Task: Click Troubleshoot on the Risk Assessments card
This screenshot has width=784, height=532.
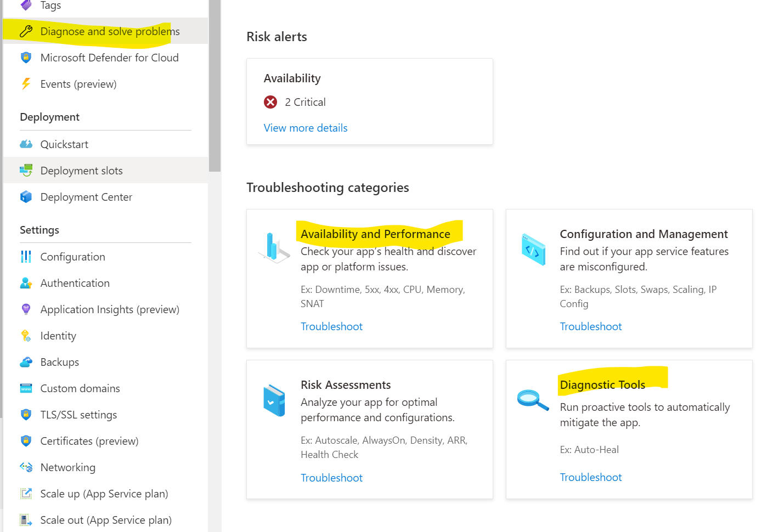Action: tap(331, 477)
